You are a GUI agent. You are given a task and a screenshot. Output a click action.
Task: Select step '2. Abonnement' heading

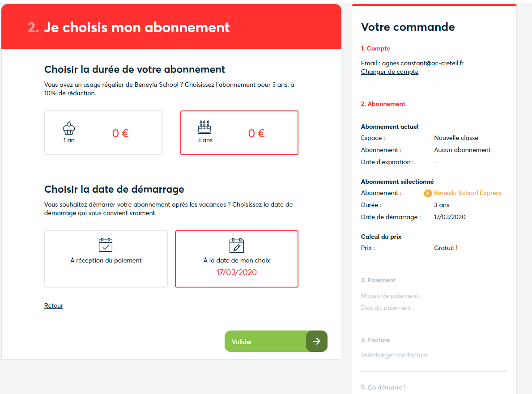(383, 104)
